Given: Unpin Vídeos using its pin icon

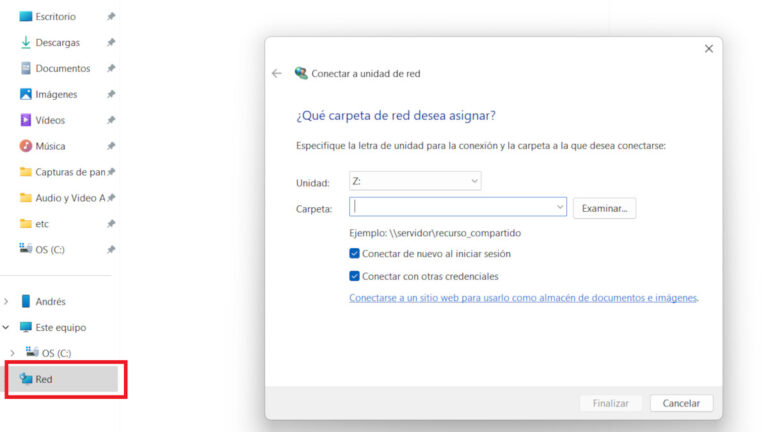Looking at the screenshot, I should pyautogui.click(x=111, y=120).
